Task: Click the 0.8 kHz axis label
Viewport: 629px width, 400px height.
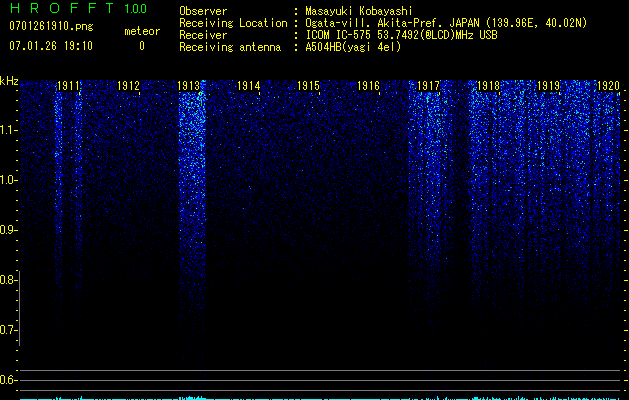Action: (x=7, y=280)
